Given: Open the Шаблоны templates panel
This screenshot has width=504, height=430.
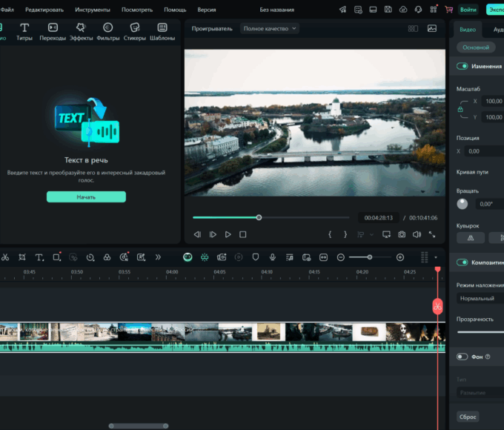Looking at the screenshot, I should pos(162,32).
